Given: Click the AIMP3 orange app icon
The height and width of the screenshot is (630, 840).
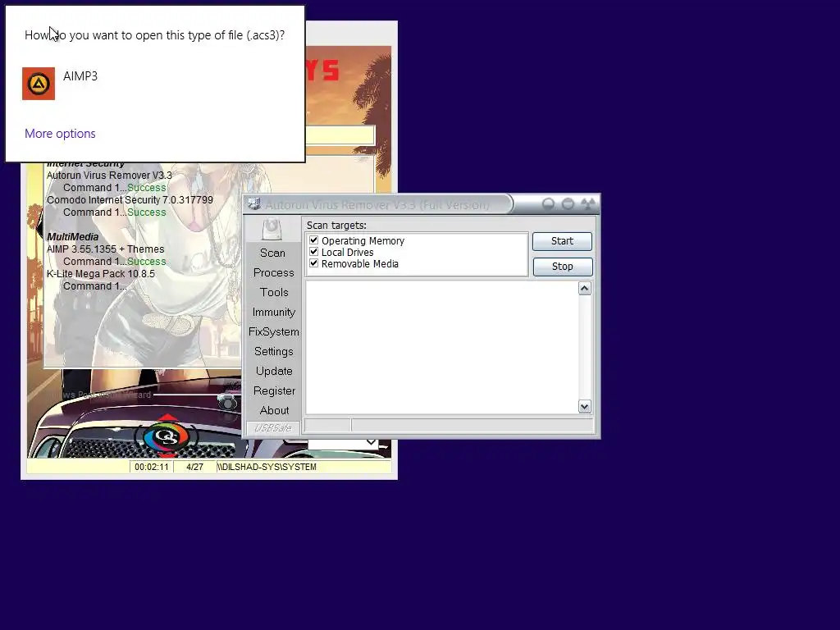Looking at the screenshot, I should coord(39,84).
